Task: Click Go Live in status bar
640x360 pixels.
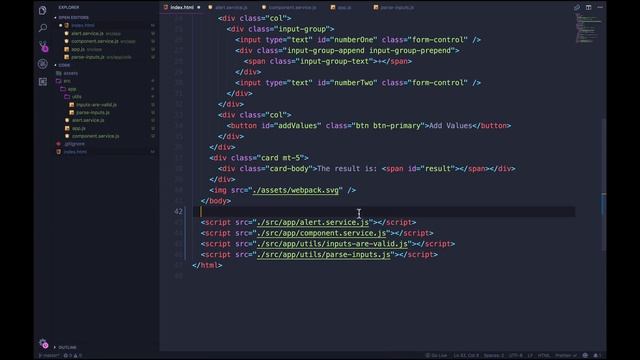Action: 436,356
